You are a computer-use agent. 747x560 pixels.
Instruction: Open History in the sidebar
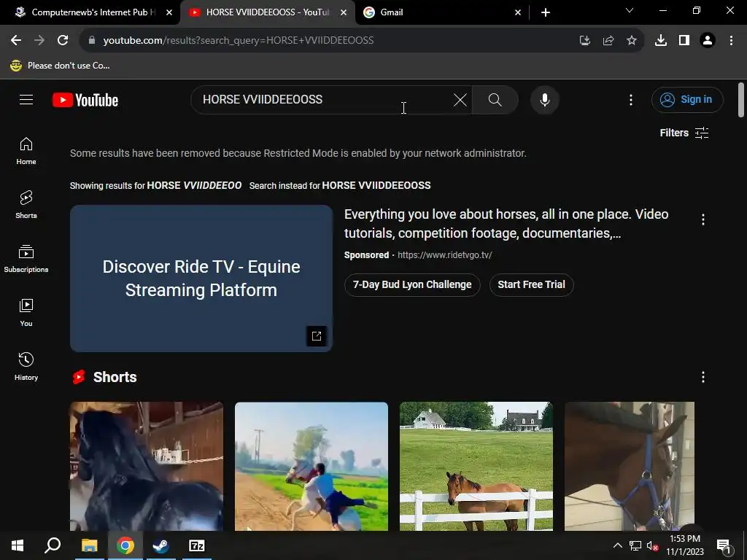point(26,366)
